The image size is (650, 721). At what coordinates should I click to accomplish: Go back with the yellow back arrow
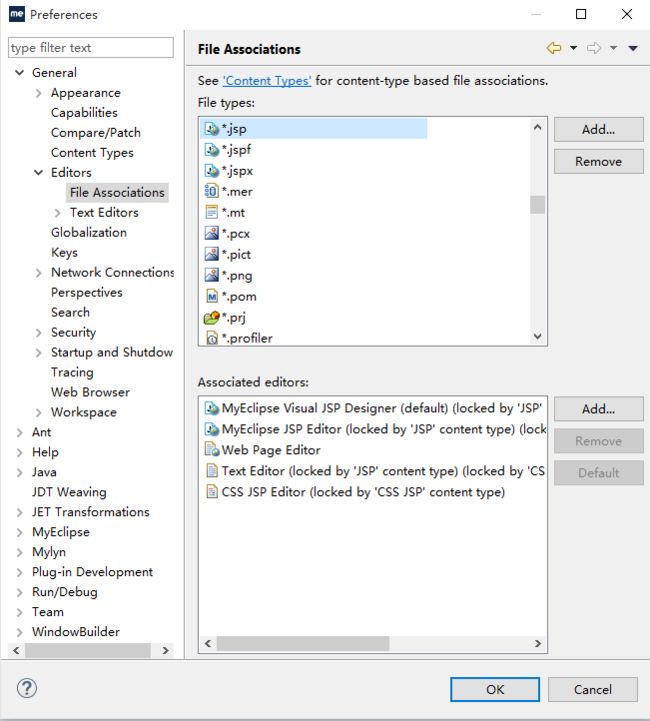pos(554,48)
